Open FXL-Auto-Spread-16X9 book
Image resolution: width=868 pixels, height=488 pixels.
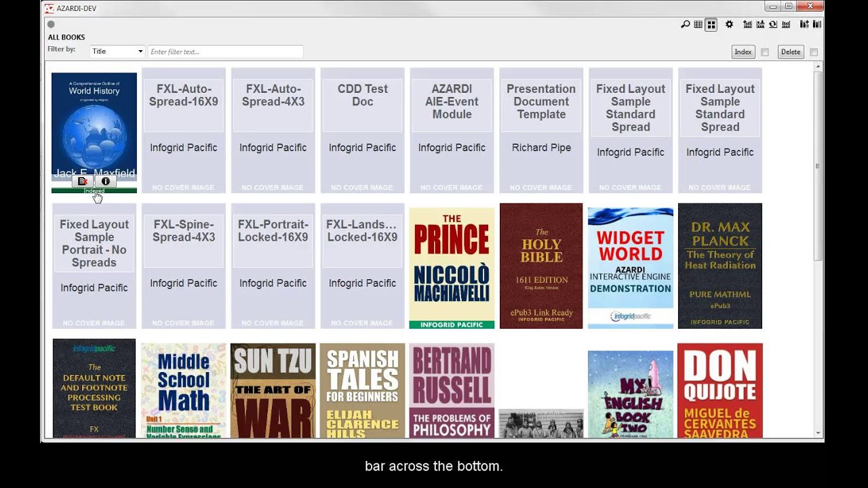[x=184, y=130]
